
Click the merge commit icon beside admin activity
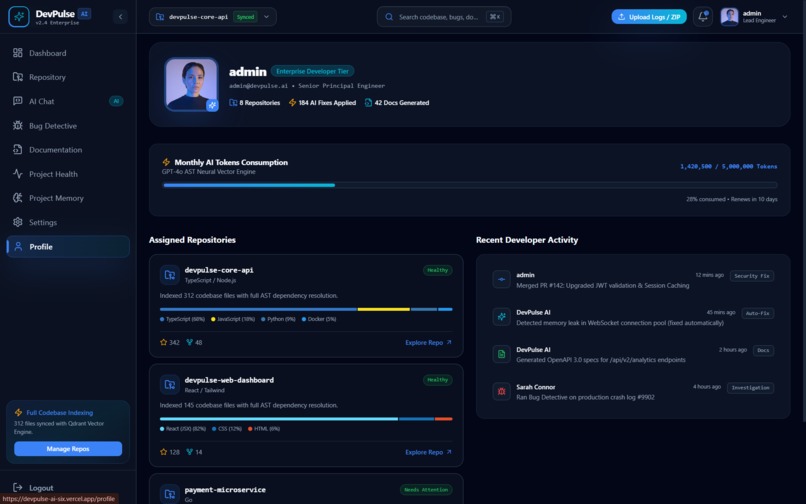tap(501, 279)
